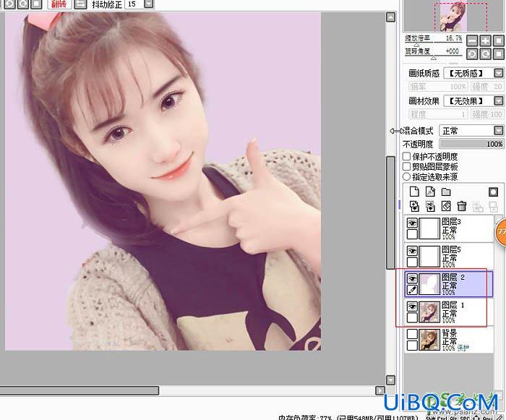
Task: Click the red 翻转 flip button
Action: tap(59, 4)
